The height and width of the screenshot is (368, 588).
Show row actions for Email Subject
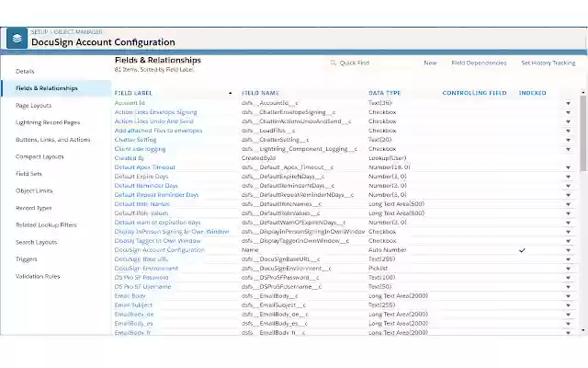[x=568, y=305]
